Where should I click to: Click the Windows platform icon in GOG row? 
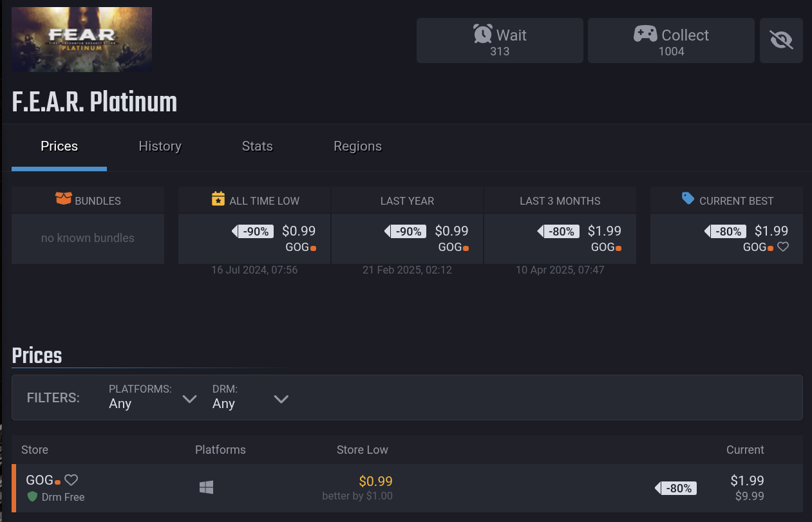point(206,488)
